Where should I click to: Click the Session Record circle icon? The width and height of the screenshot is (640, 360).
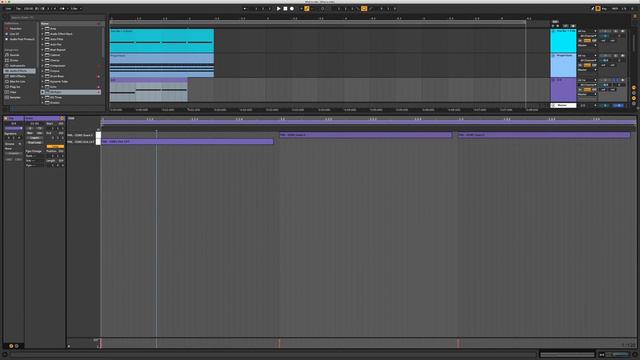(x=322, y=9)
